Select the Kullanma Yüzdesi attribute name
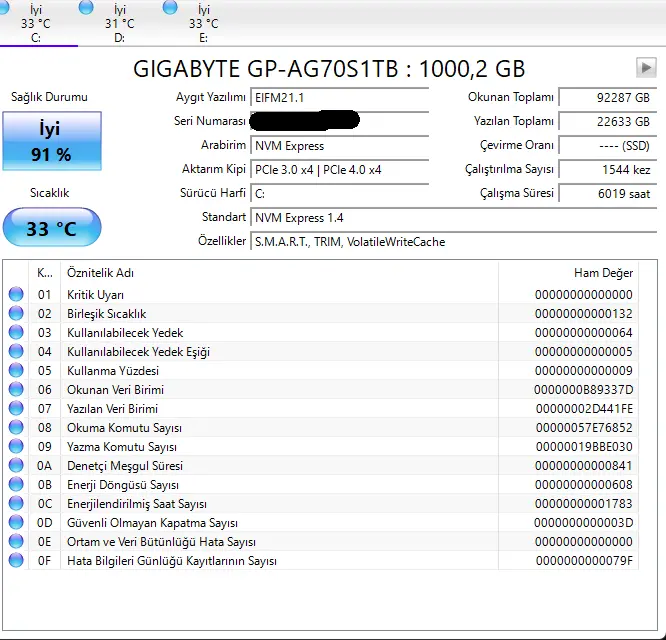Viewport: 666px width, 640px height. tap(113, 371)
